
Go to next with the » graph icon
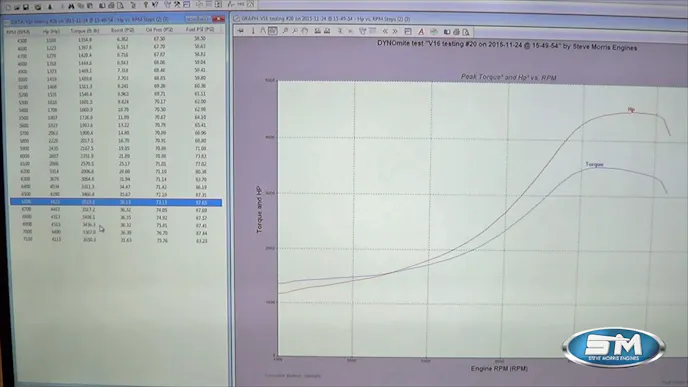click(395, 31)
